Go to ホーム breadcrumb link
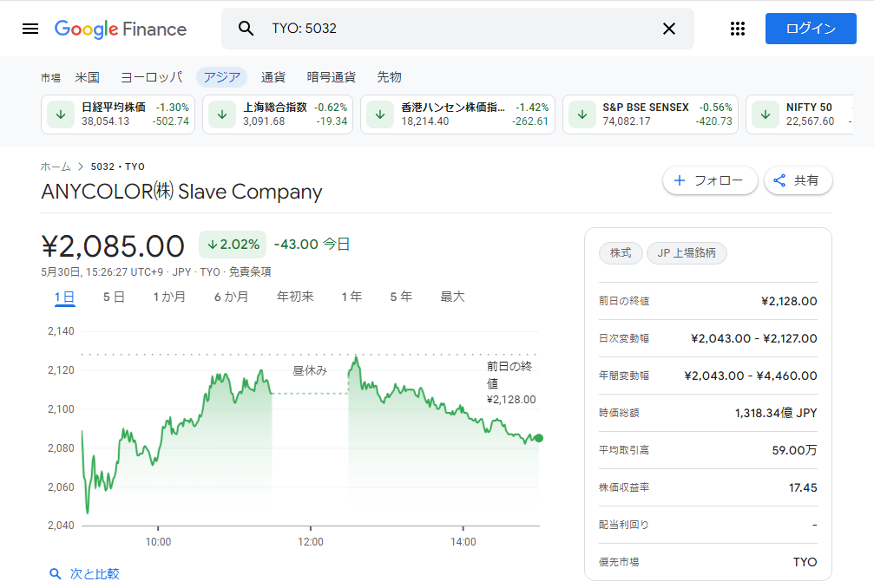Screen dimensions: 874x588 click(56, 167)
